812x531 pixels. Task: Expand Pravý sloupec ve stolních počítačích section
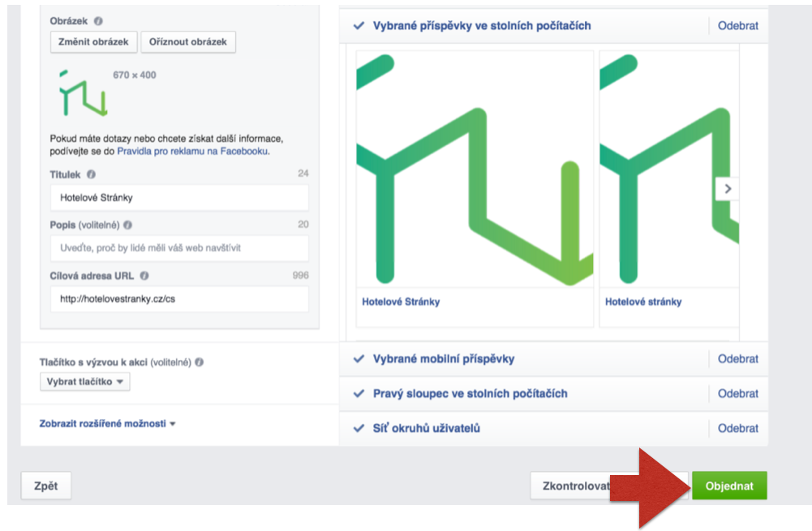pyautogui.click(x=470, y=394)
